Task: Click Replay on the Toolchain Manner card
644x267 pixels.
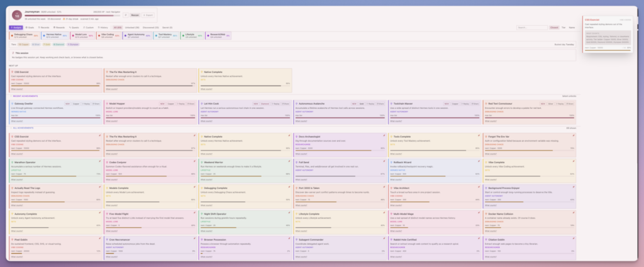Action: pyautogui.click(x=465, y=104)
